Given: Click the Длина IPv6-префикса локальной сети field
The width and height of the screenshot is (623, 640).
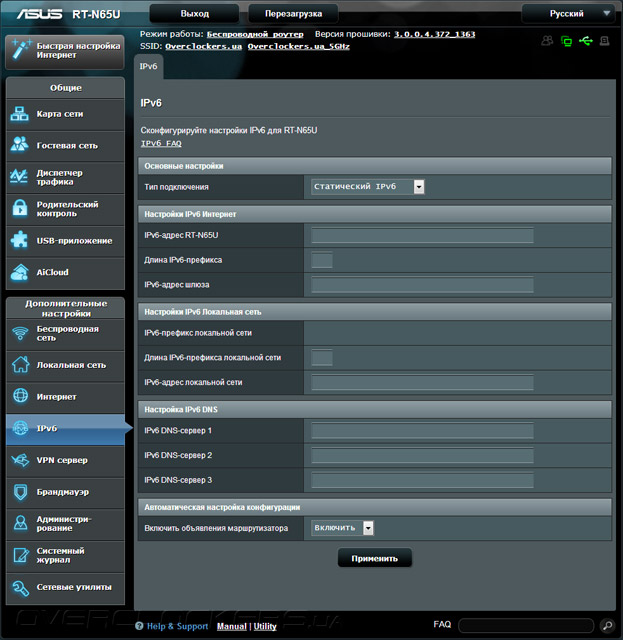Looking at the screenshot, I should [322, 358].
